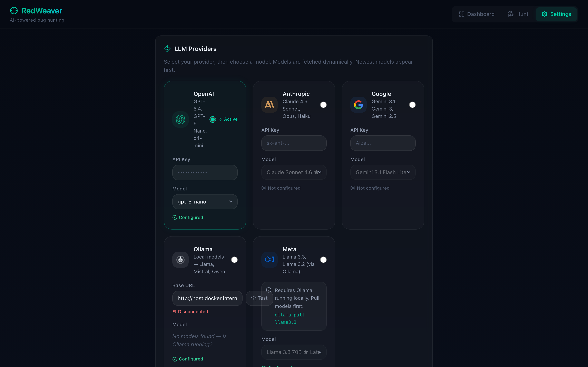588x367 pixels.
Task: Select the Meta provider radio button
Action: coord(323,260)
